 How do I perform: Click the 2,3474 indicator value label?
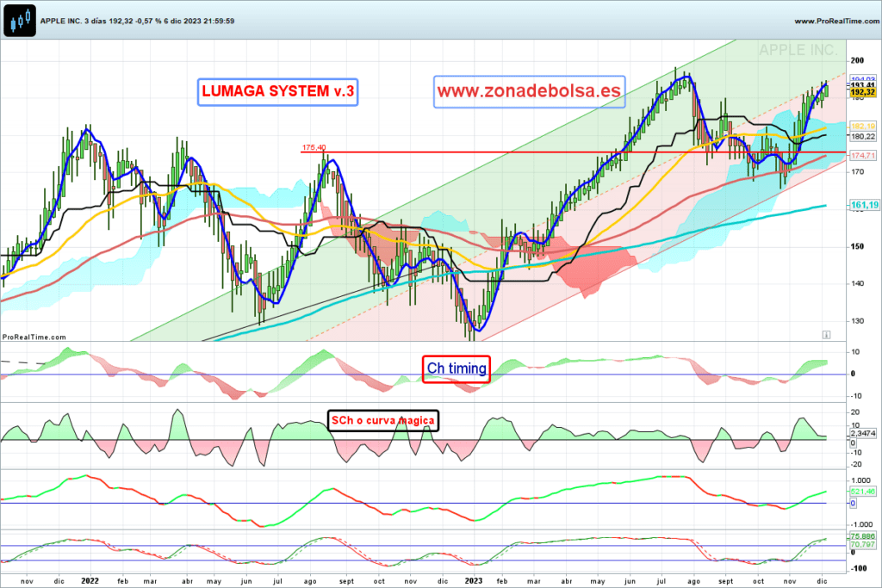(x=863, y=433)
